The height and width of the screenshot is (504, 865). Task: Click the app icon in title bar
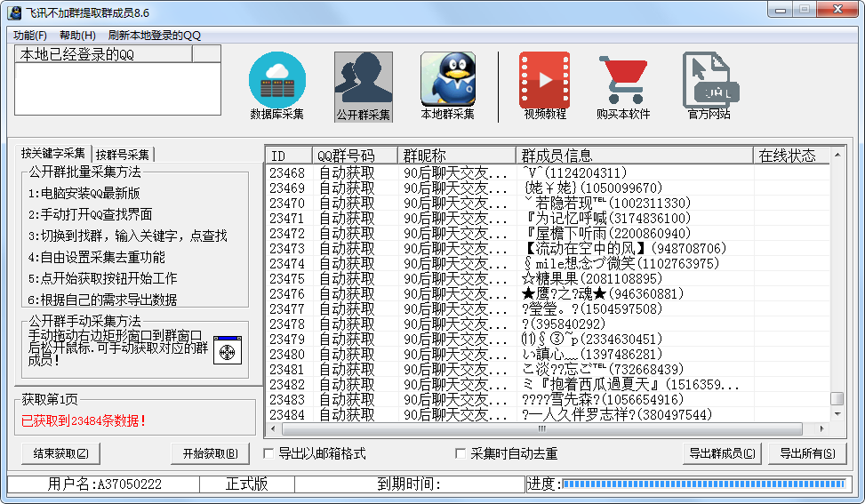14,11
